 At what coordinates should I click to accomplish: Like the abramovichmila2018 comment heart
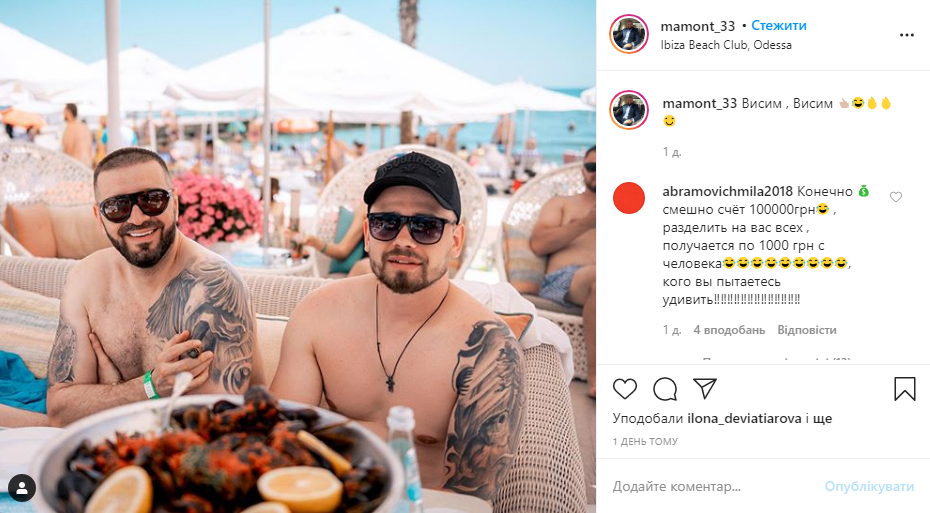[896, 197]
